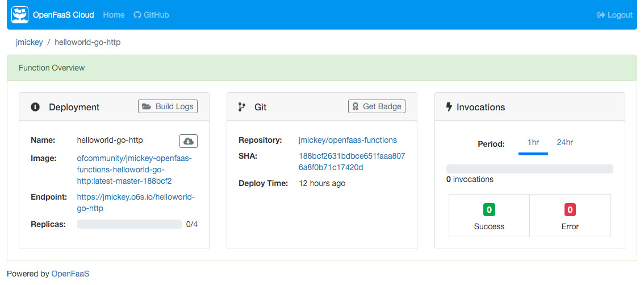Open the GitHub navbar link

pyautogui.click(x=151, y=15)
